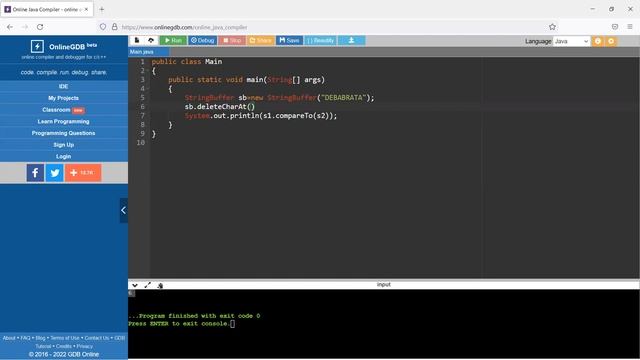Click the padlock site security icon
This screenshot has height=360, width=640.
(115, 27)
